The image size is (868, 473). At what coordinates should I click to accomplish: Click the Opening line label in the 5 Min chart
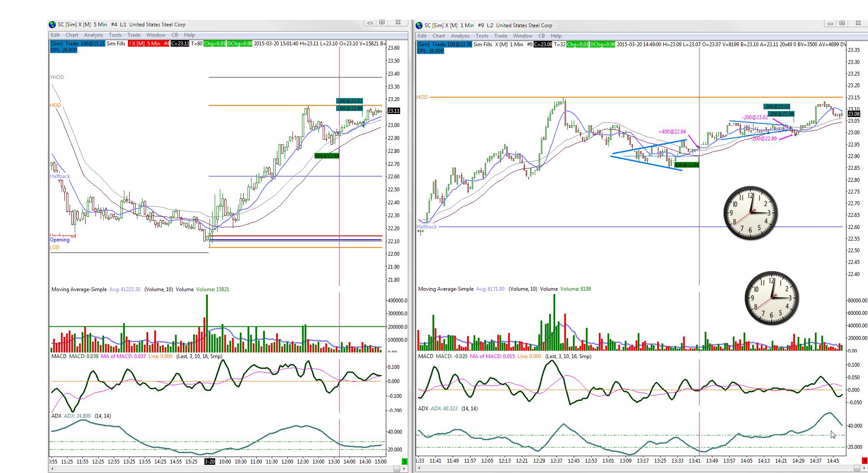tap(60, 240)
